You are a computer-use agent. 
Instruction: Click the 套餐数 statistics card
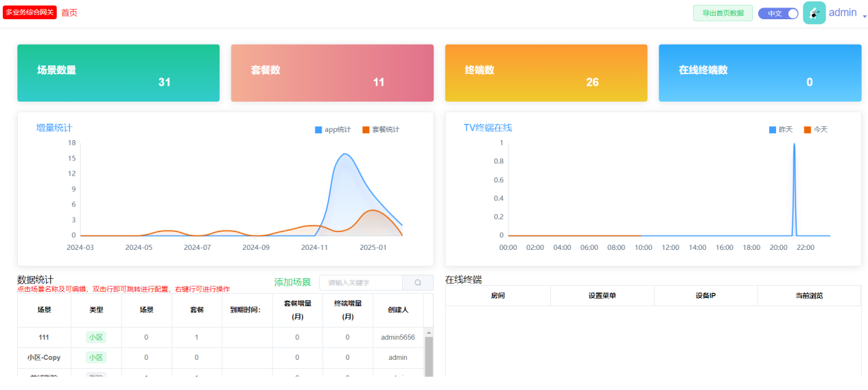[332, 73]
